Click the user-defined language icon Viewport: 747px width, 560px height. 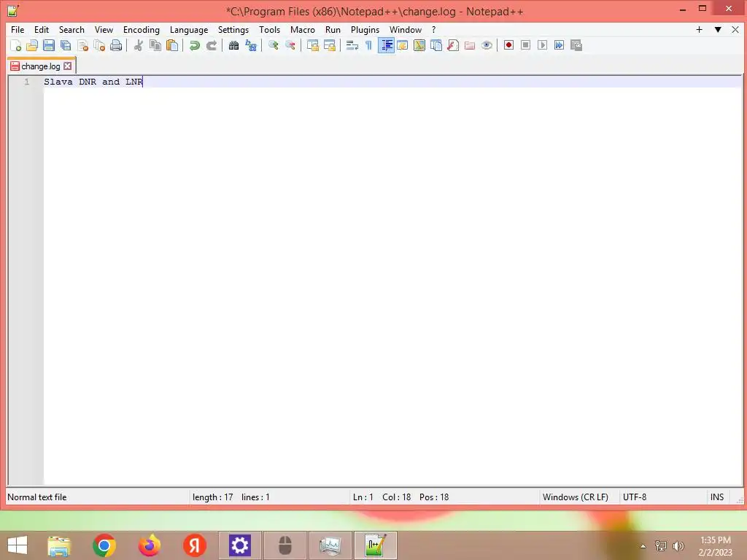coord(403,46)
